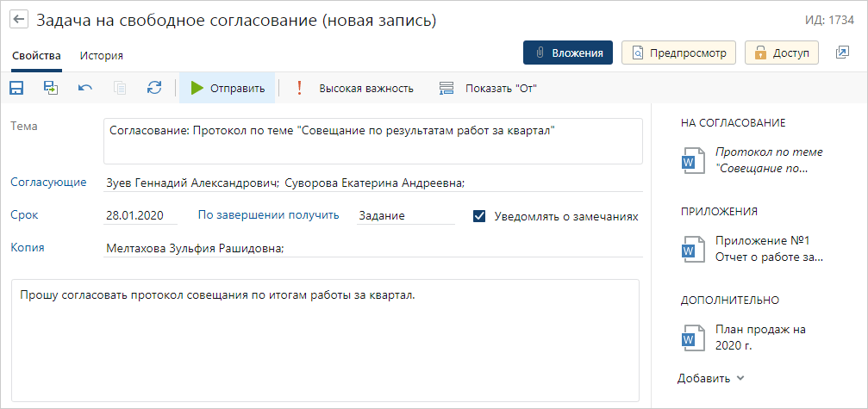Click the copy icon in toolbar
The image size is (868, 409).
tap(120, 88)
